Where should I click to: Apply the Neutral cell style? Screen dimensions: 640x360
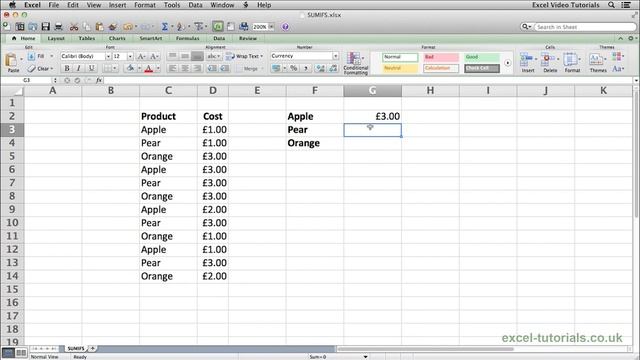[x=400, y=68]
